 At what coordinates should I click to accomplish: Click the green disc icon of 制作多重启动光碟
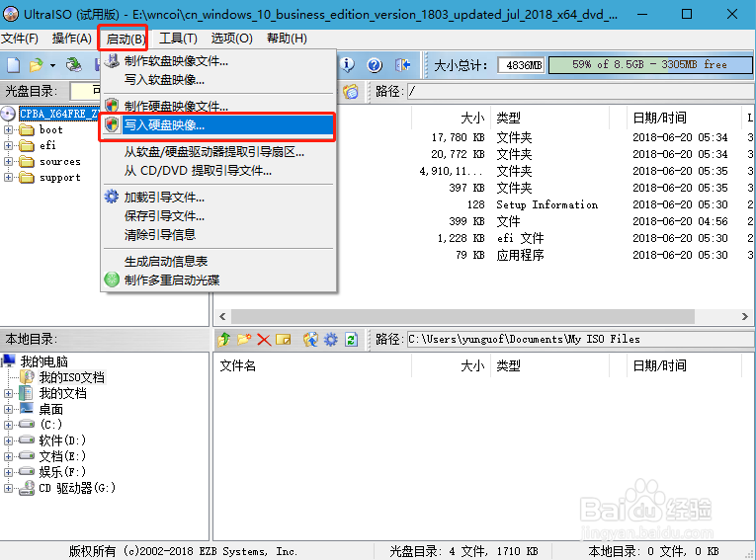pyautogui.click(x=112, y=280)
